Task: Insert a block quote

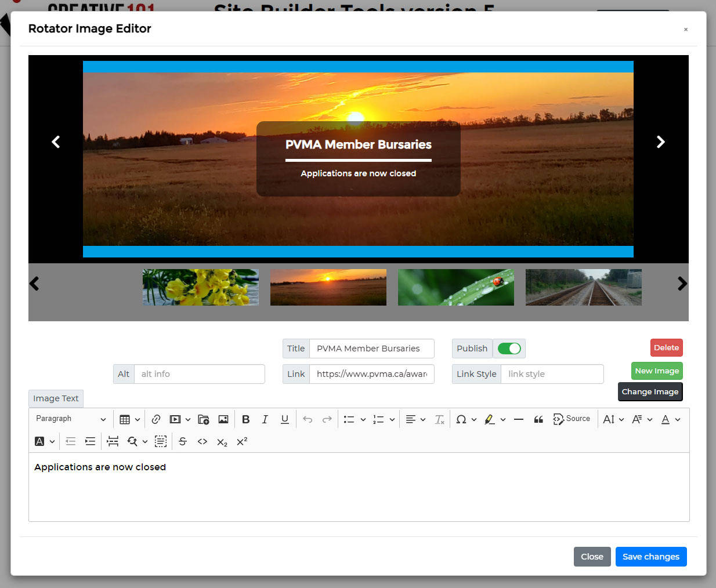Action: (538, 419)
